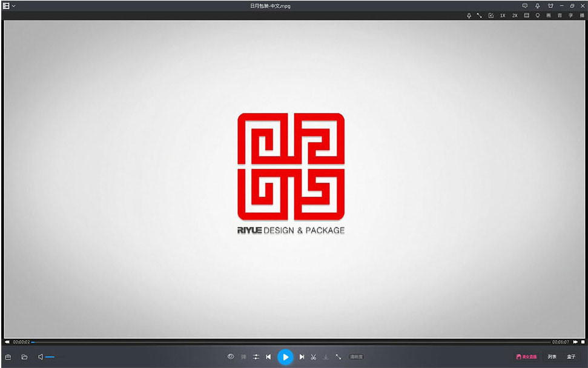
Task: Click the file title 日月包装-中文.mpg
Action: coord(270,6)
